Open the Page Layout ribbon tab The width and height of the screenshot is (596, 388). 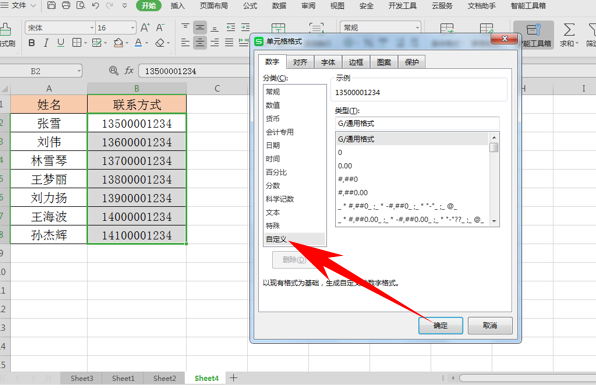coord(214,6)
